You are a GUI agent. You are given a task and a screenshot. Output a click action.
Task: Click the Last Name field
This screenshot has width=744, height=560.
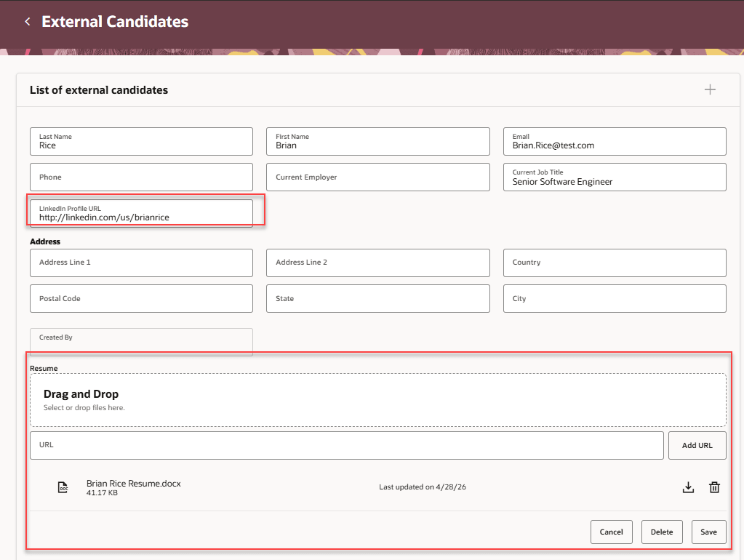pos(141,141)
